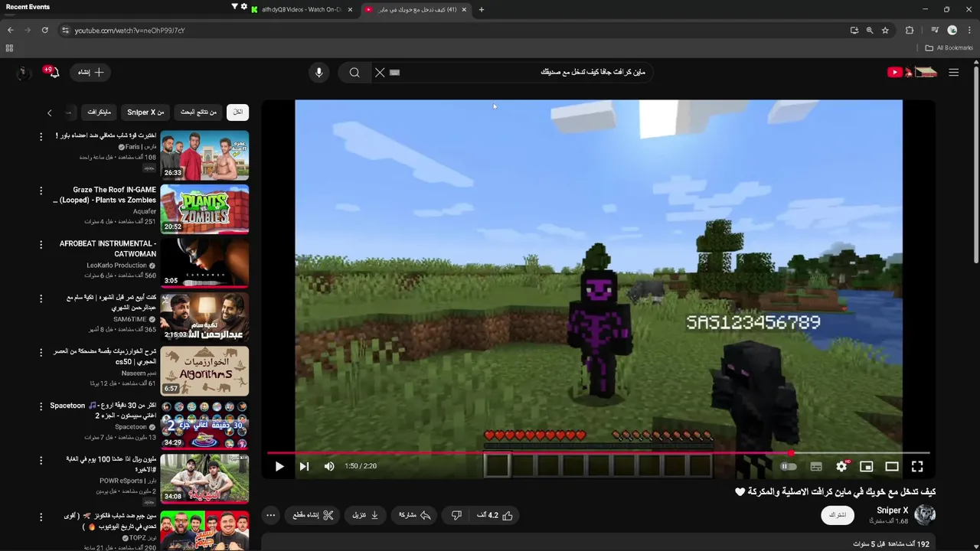The width and height of the screenshot is (980, 551).
Task: Open the Sniper X channel name link
Action: (x=892, y=510)
